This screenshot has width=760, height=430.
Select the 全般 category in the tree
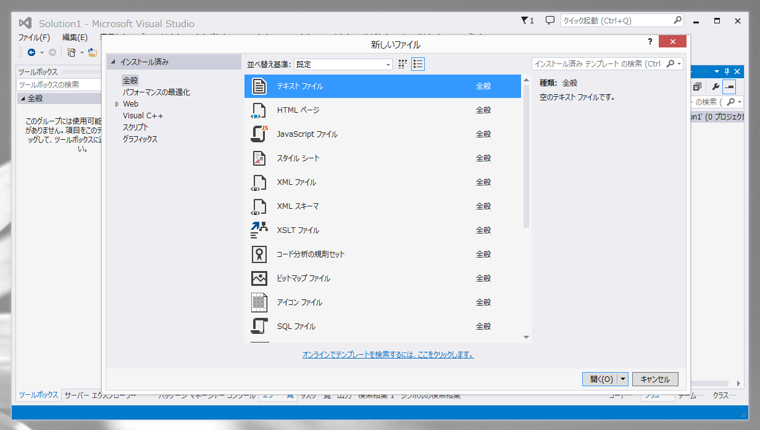click(130, 80)
